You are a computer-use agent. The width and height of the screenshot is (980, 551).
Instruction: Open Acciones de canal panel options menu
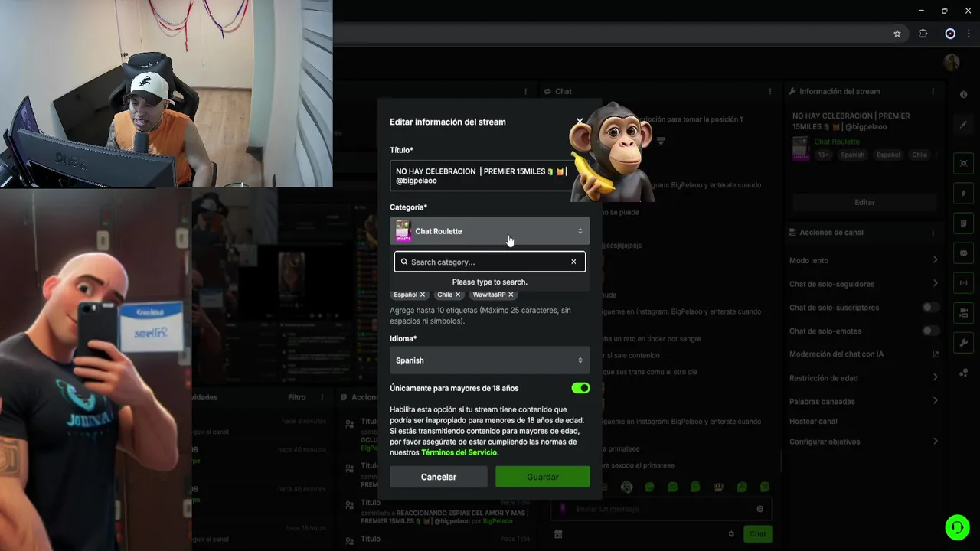click(933, 233)
